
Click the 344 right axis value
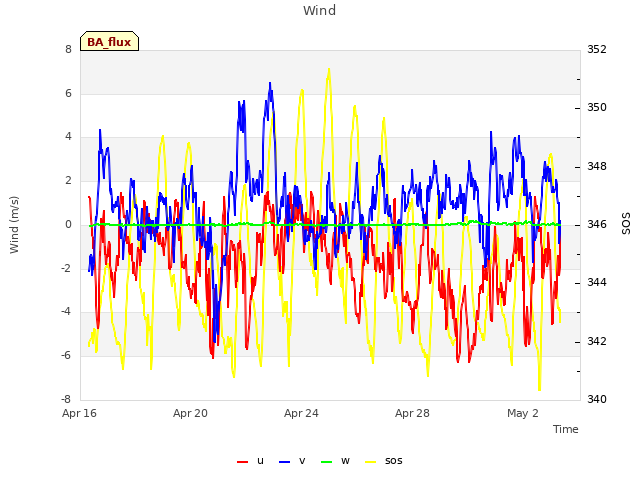click(597, 282)
